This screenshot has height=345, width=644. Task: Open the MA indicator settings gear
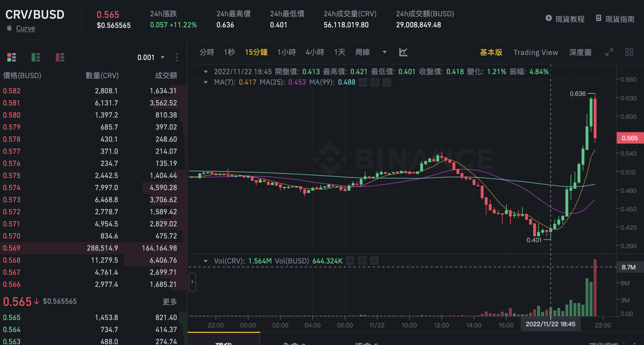[x=375, y=82]
